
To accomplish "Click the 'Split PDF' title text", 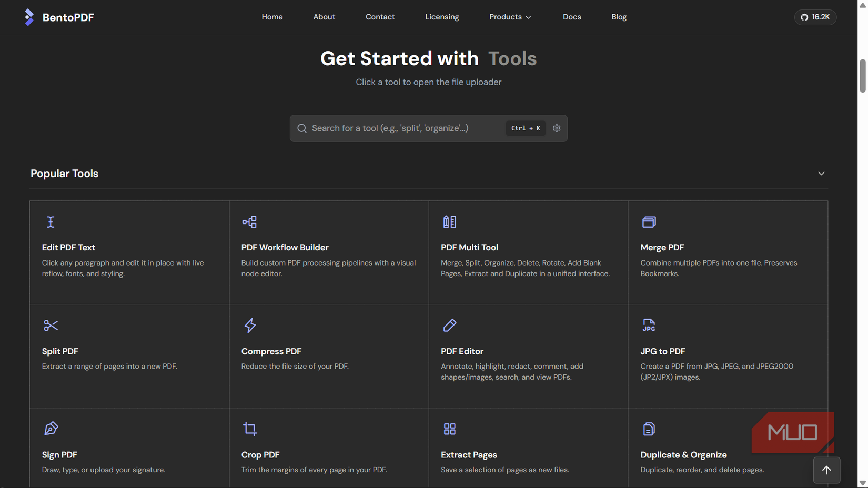I will pyautogui.click(x=60, y=351).
